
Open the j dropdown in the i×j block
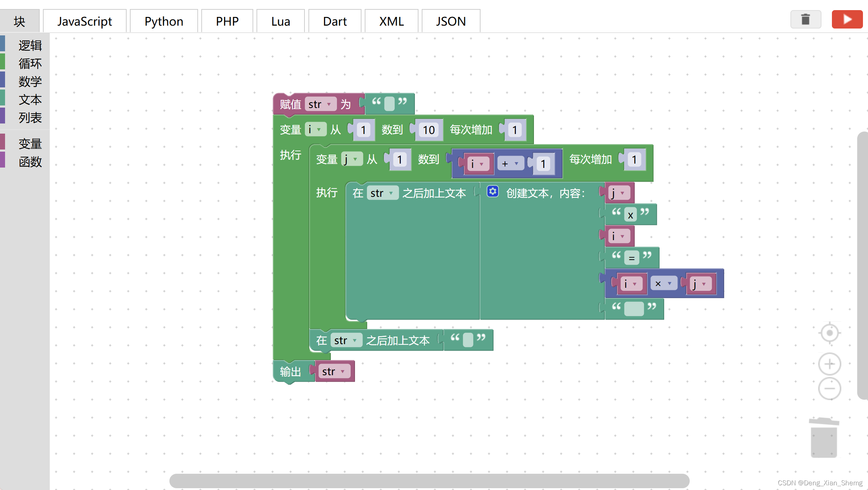coord(700,283)
